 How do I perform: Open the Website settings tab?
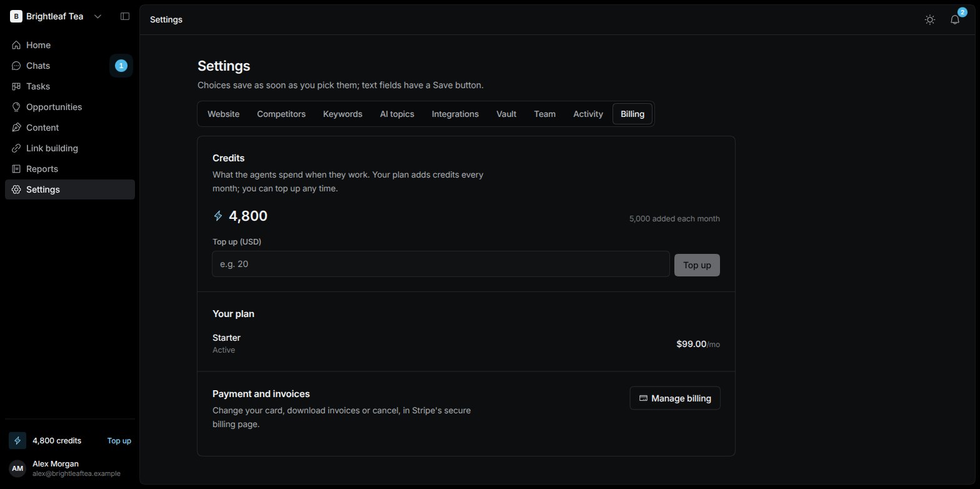coord(223,114)
